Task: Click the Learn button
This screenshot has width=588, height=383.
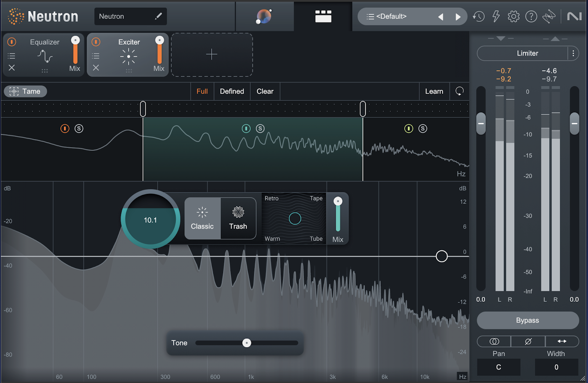Action: point(434,91)
